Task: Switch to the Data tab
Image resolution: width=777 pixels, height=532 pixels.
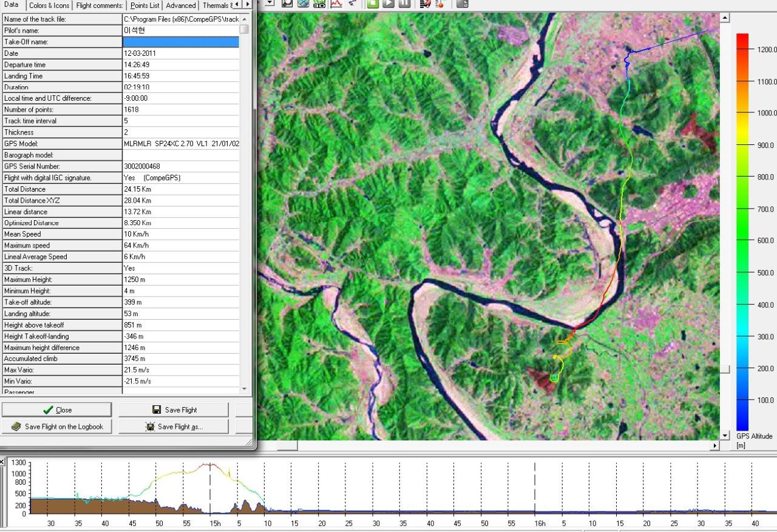Action: click(12, 5)
